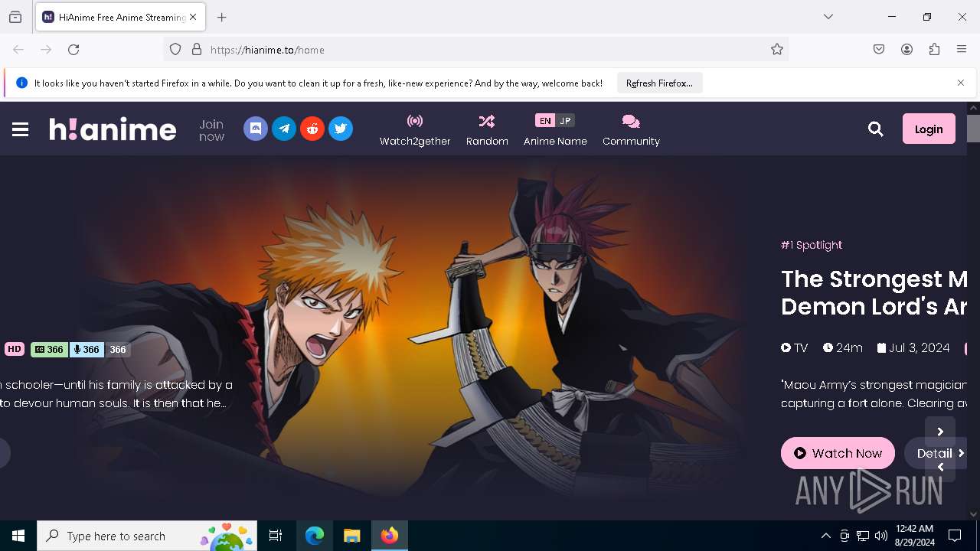The width and height of the screenshot is (980, 551).
Task: Open Firefox account menu
Action: pos(906,50)
